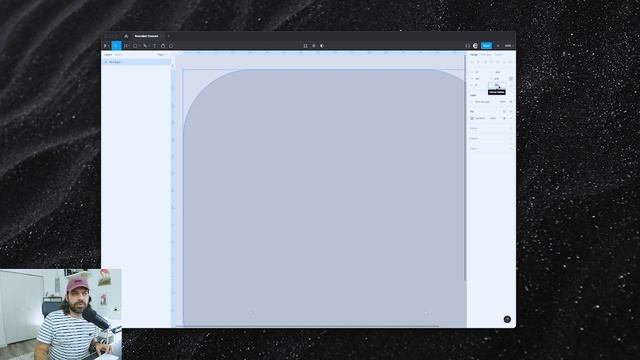Image resolution: width=640 pixels, height=360 pixels.
Task: Click the Use as mask icon
Action: click(322, 46)
